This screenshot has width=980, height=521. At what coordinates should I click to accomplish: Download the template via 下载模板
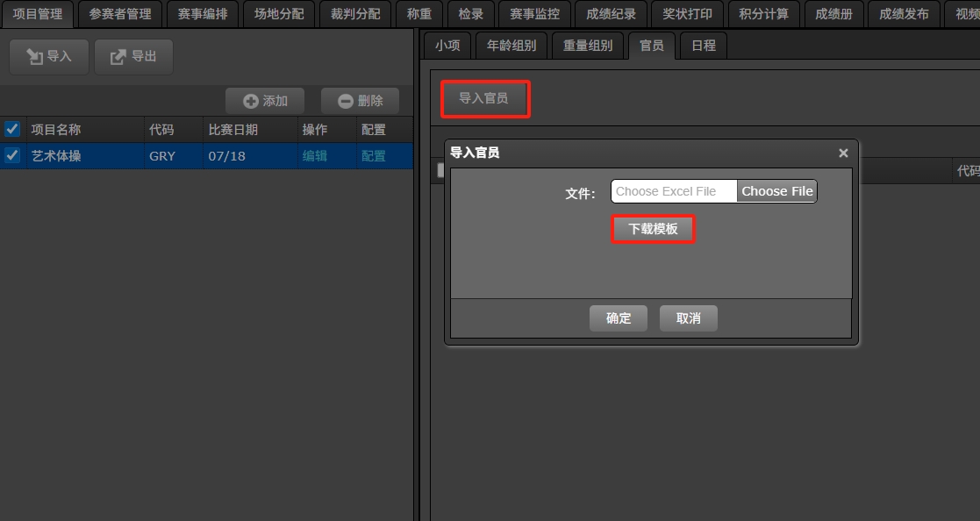click(653, 228)
